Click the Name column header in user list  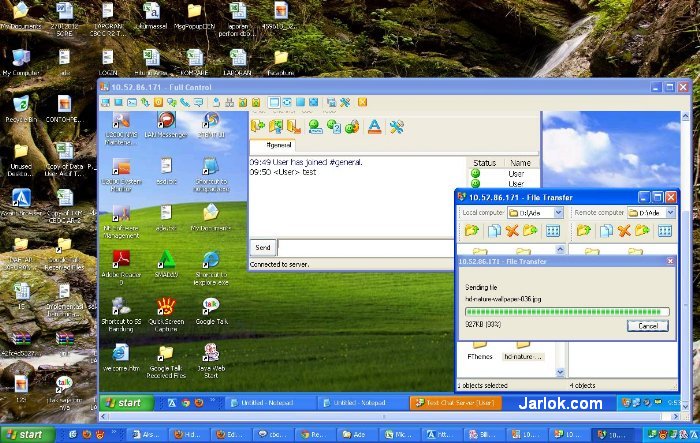[x=521, y=163]
